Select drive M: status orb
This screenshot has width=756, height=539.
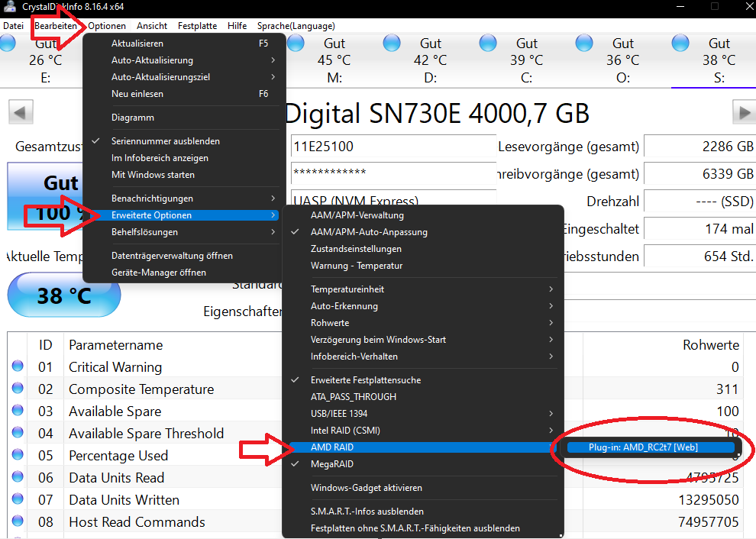[295, 44]
